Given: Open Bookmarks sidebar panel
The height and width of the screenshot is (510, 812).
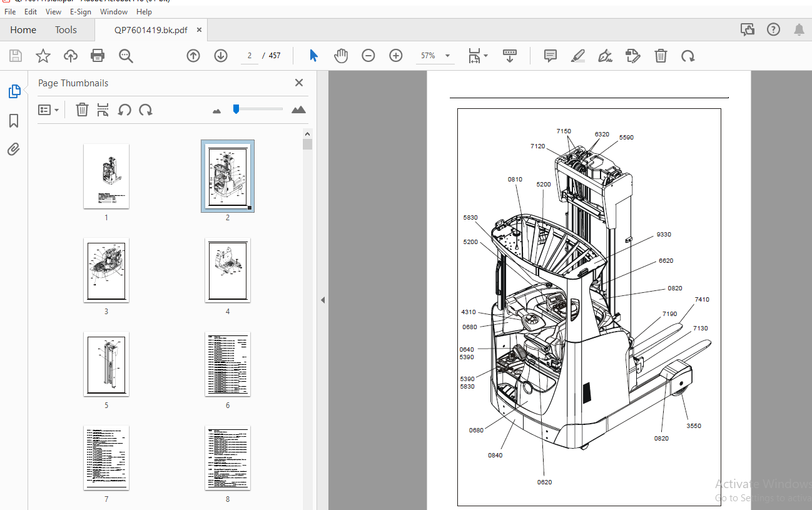Looking at the screenshot, I should (x=14, y=121).
